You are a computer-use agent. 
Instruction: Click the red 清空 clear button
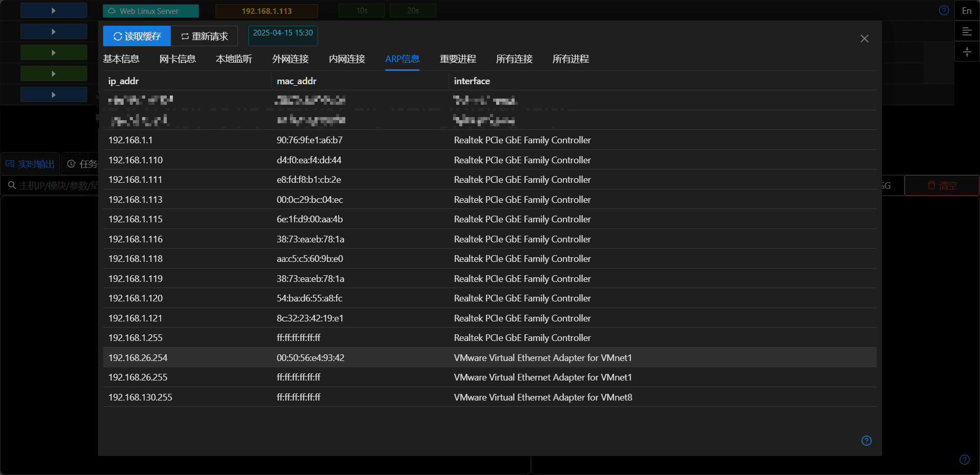942,185
